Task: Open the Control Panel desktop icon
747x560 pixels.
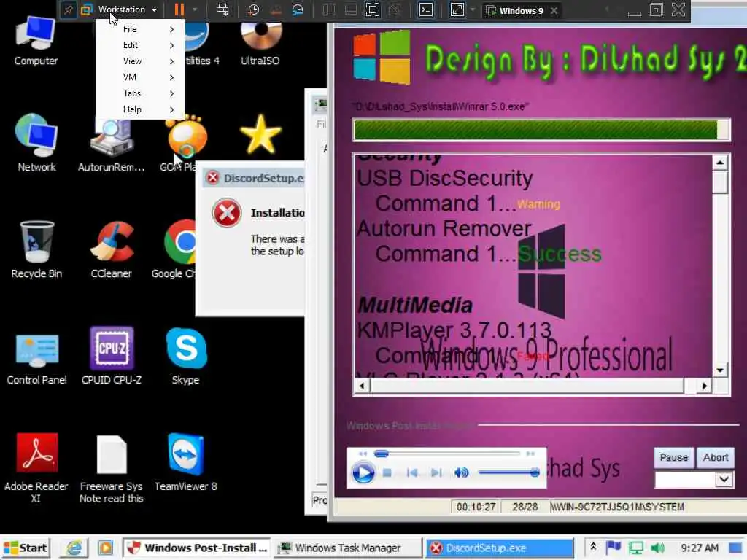Action: coord(36,359)
